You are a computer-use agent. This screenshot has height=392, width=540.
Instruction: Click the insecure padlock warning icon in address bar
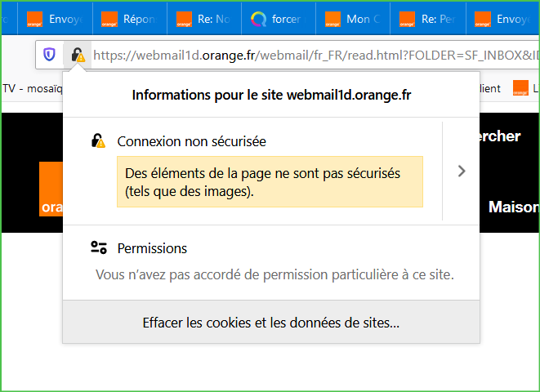[77, 55]
